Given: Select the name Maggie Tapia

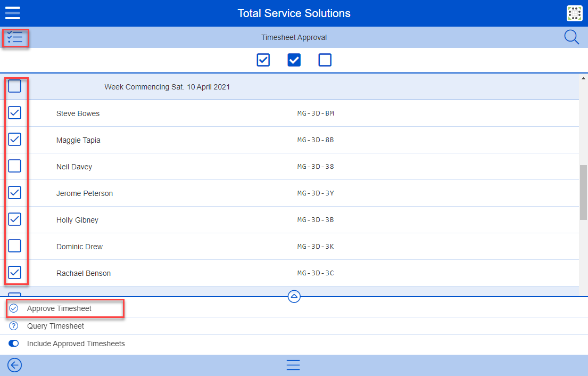Looking at the screenshot, I should [78, 141].
